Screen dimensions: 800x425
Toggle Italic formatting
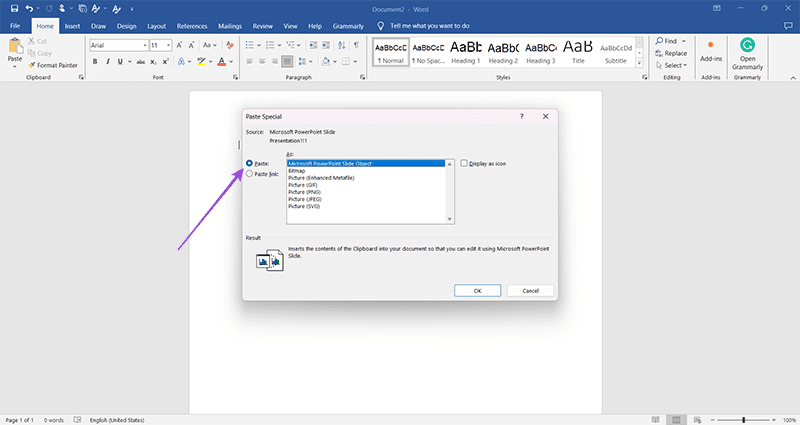108,61
